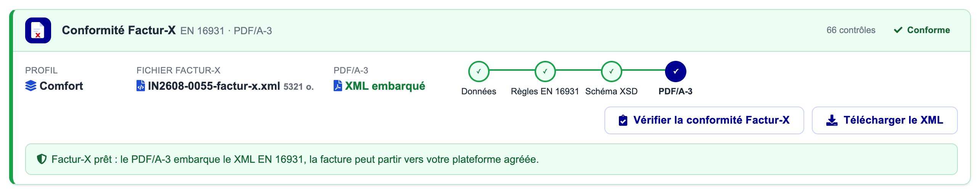Select the Données step circle

pyautogui.click(x=479, y=71)
